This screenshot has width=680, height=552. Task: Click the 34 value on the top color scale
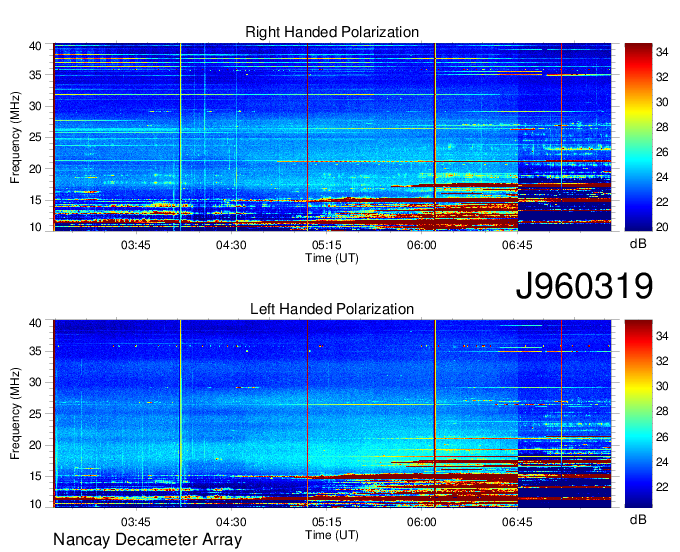point(662,52)
